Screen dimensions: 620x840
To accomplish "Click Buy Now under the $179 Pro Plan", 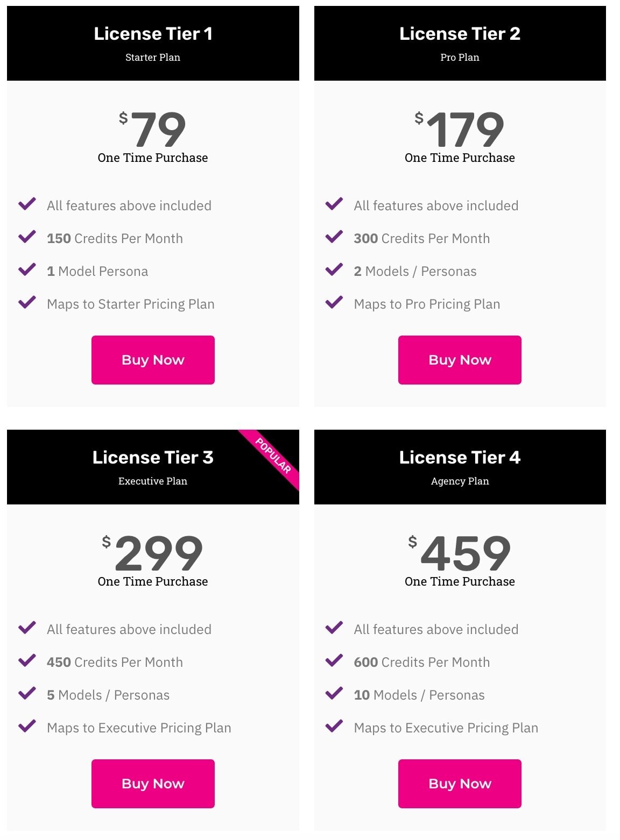I will tap(460, 360).
